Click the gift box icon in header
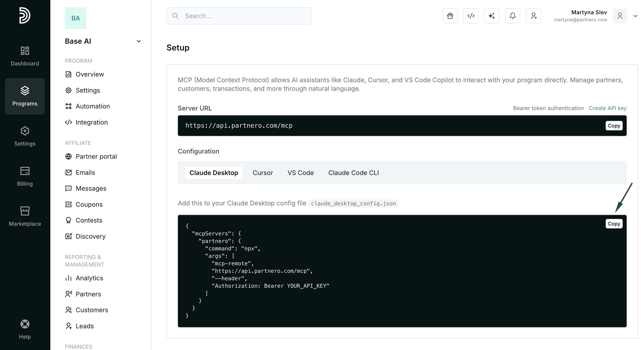This screenshot has height=350, width=644. (x=450, y=16)
